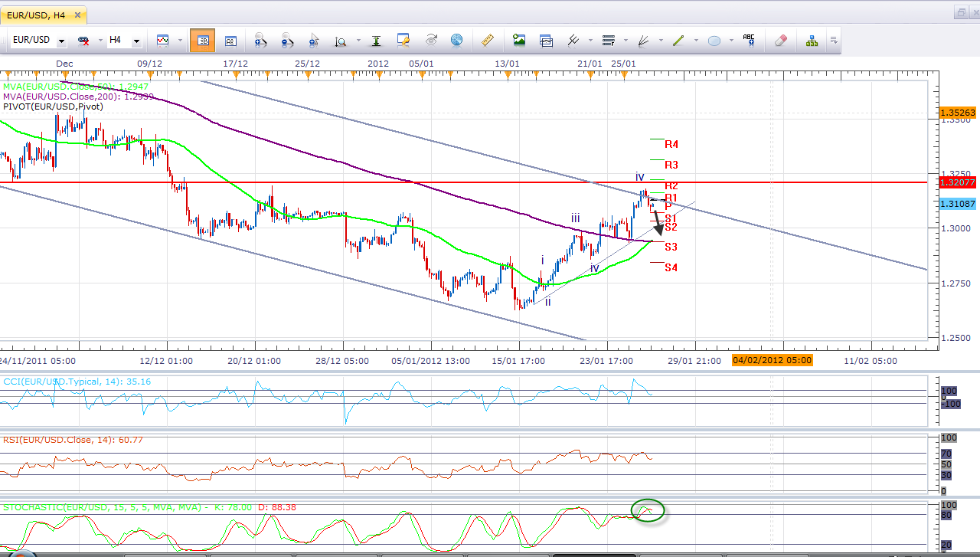
Task: Click the current price 1.31087 label
Action: [x=958, y=204]
